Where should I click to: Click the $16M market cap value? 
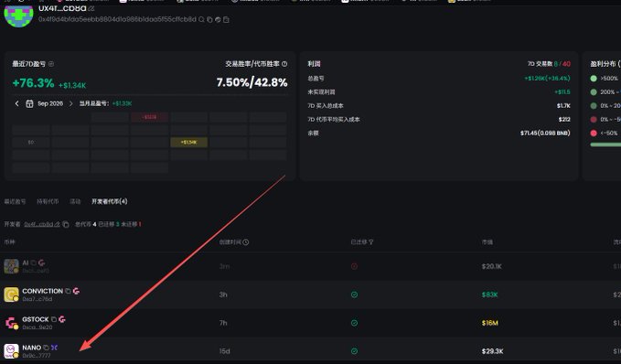[x=490, y=323]
